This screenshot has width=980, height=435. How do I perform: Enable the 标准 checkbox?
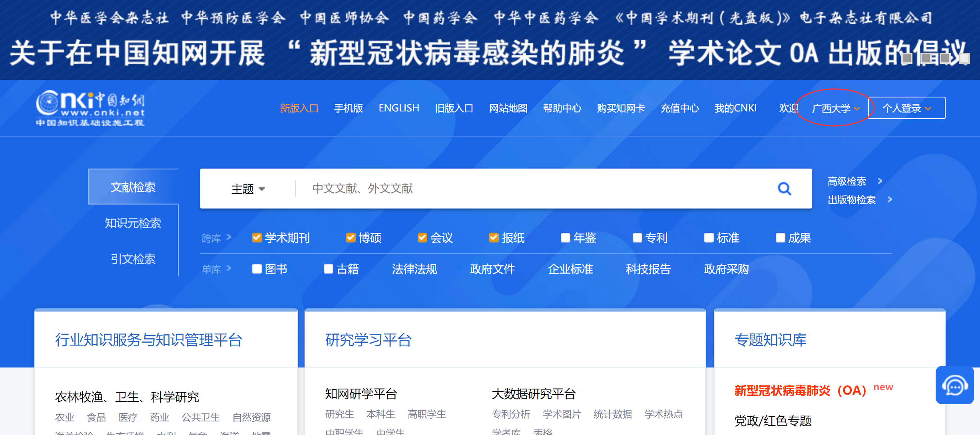click(x=709, y=238)
